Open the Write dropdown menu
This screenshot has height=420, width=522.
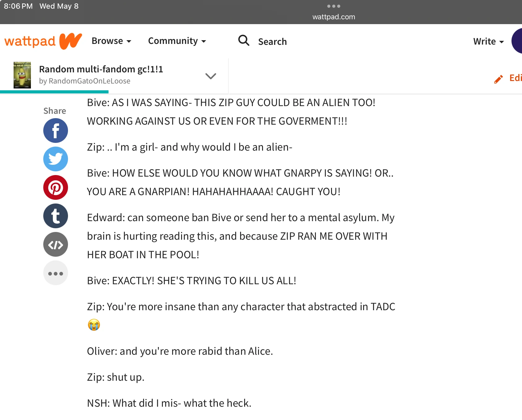click(x=489, y=41)
